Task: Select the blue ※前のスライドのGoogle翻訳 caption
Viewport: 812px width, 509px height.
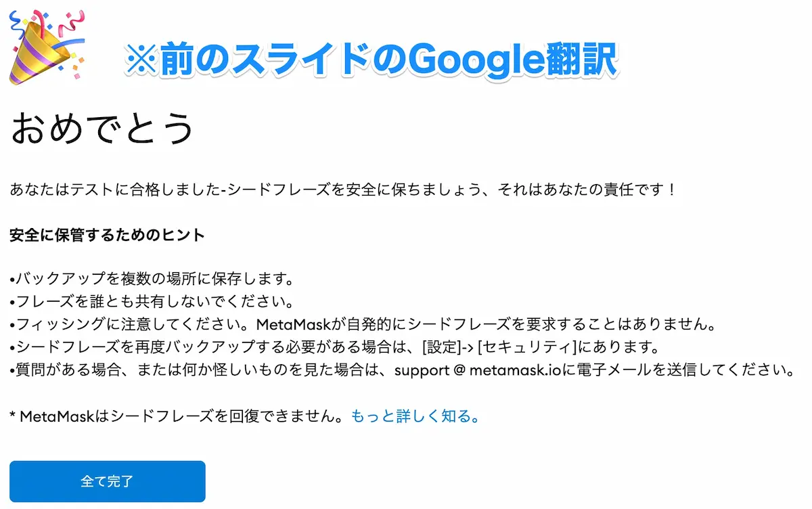Action: pyautogui.click(x=372, y=60)
